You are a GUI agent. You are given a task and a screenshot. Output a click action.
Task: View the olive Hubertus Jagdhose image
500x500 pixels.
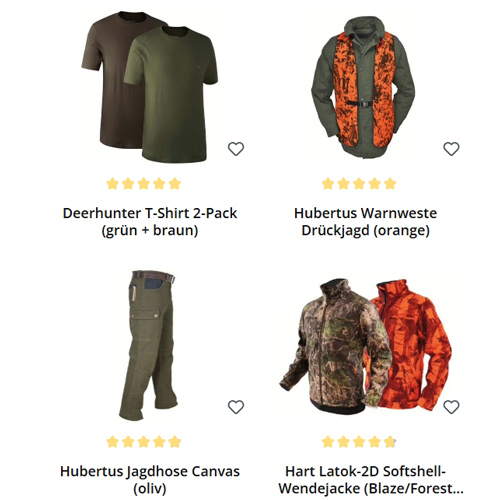[x=148, y=346]
